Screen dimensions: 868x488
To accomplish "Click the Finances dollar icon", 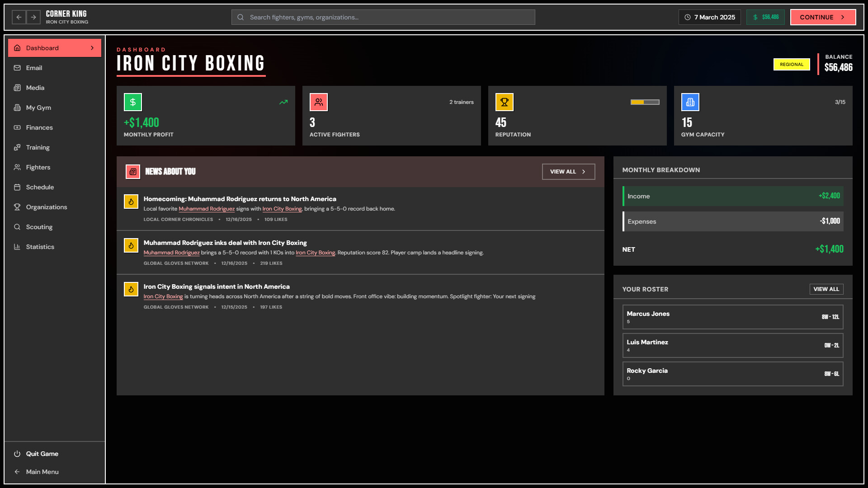I will pyautogui.click(x=17, y=127).
